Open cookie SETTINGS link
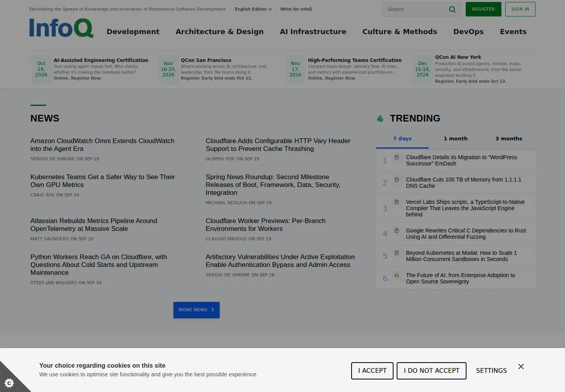 coord(491,371)
